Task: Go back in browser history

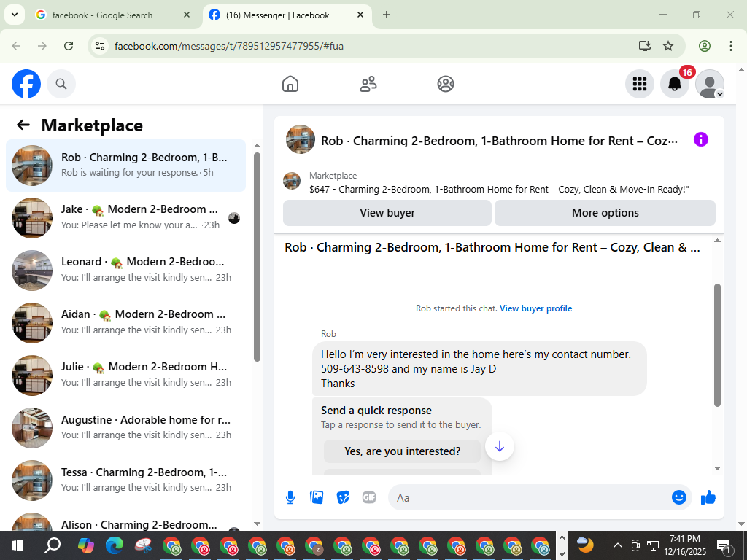Action: pyautogui.click(x=16, y=46)
